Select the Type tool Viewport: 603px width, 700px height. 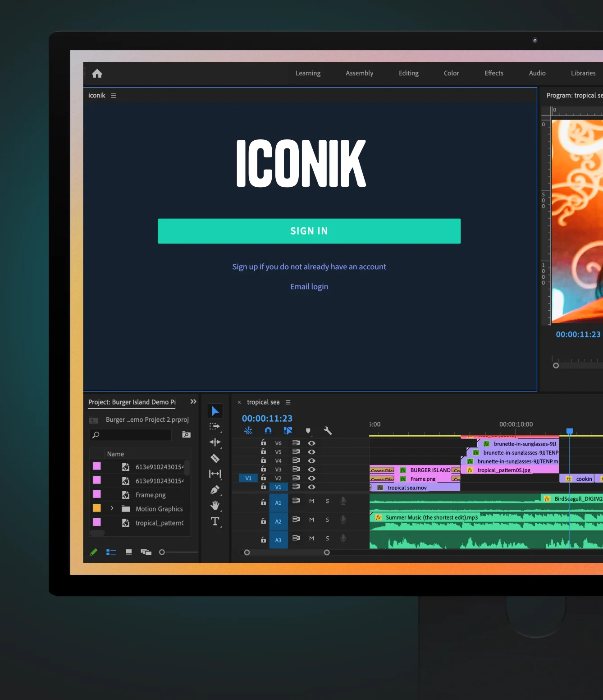pos(215,521)
